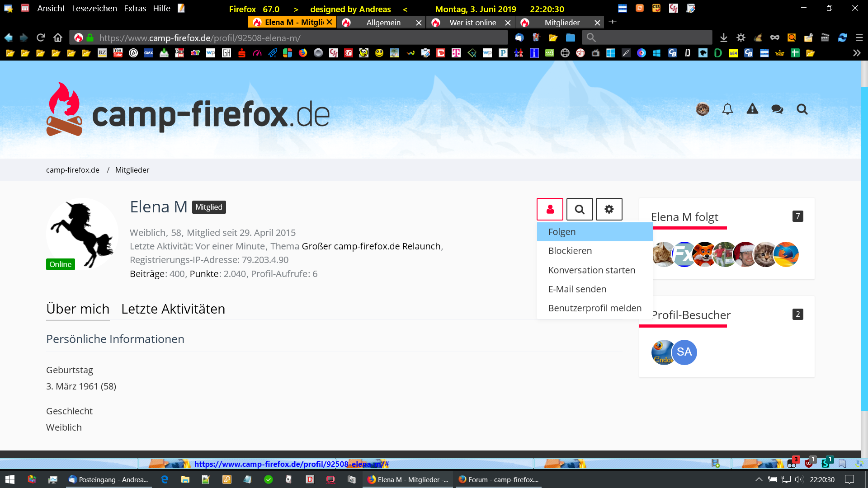Open the Großer camp-firefox.de Relaunch link
The height and width of the screenshot is (488, 868).
371,246
